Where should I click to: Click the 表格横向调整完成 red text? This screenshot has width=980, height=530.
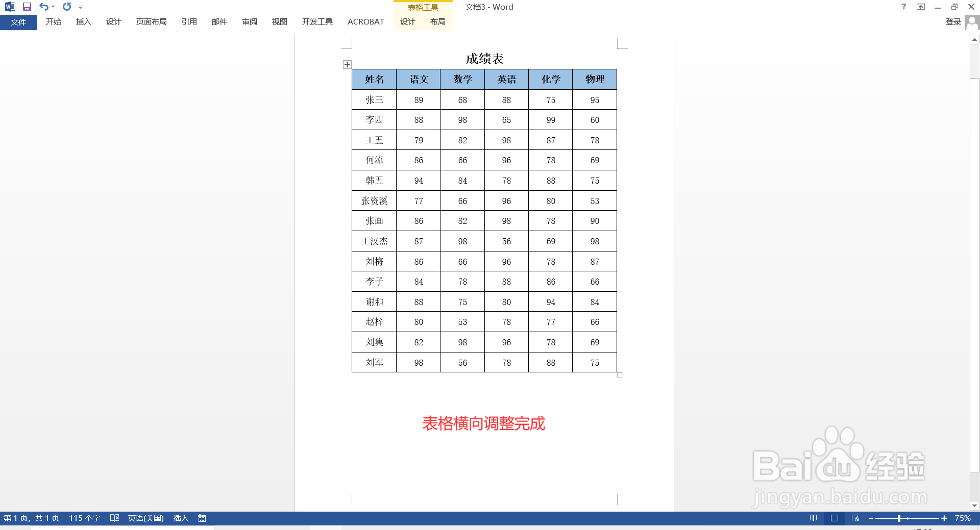(x=484, y=423)
